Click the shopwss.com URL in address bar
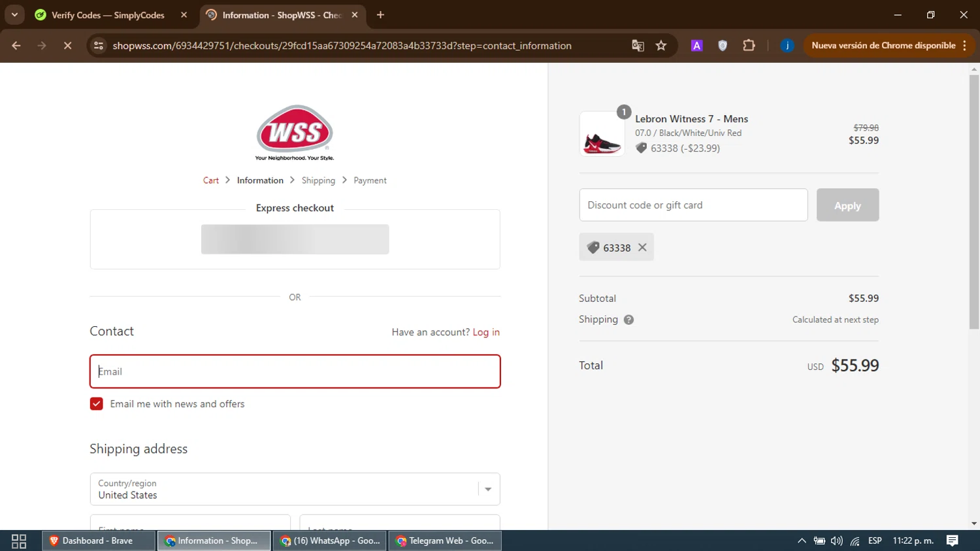 point(342,46)
